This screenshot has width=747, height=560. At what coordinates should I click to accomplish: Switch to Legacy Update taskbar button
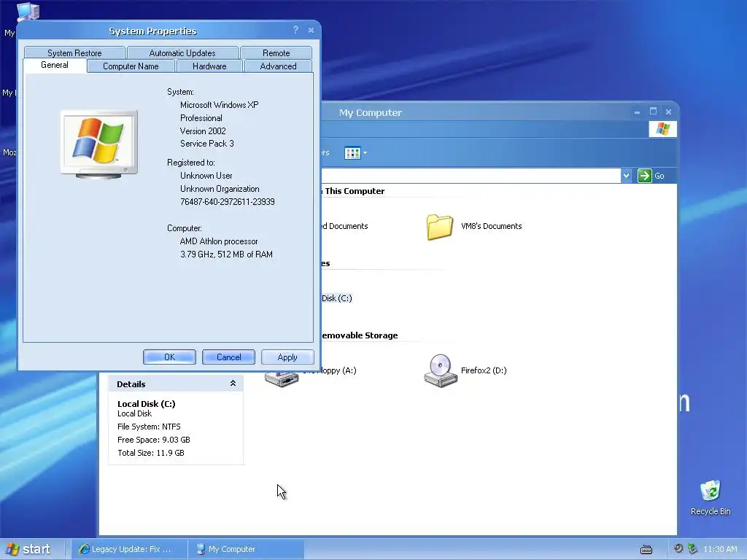[x=128, y=549]
